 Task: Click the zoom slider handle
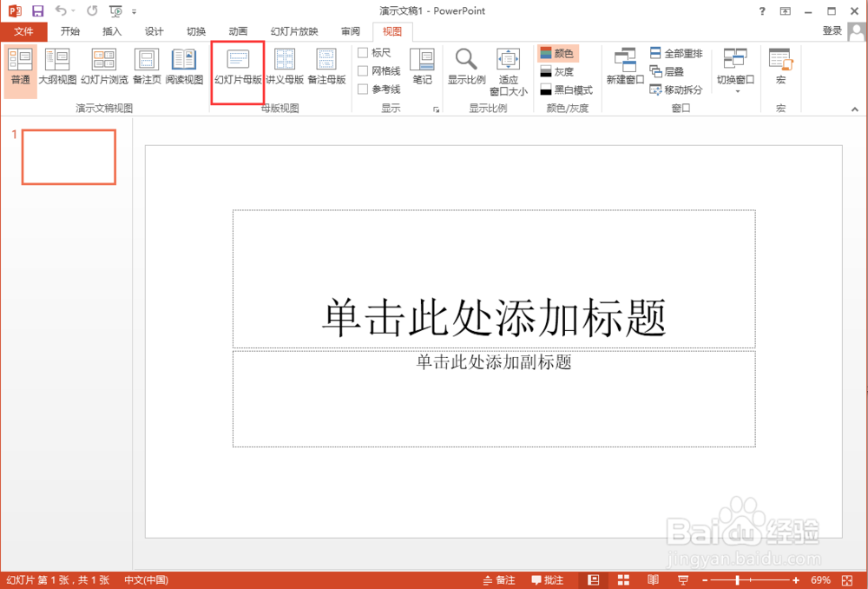click(737, 580)
